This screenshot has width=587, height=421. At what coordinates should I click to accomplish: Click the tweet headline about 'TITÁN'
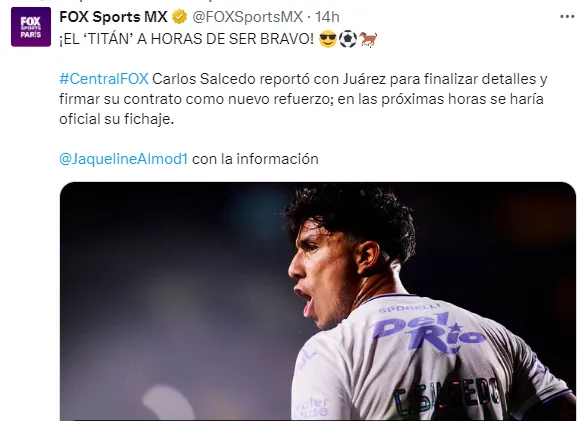pyautogui.click(x=186, y=39)
